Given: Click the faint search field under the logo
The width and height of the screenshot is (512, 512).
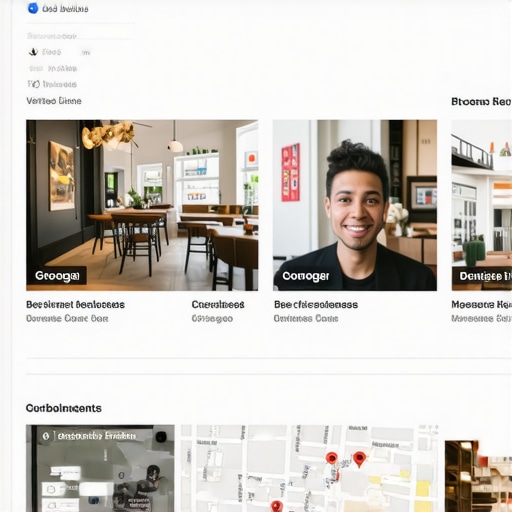Looking at the screenshot, I should click(80, 36).
